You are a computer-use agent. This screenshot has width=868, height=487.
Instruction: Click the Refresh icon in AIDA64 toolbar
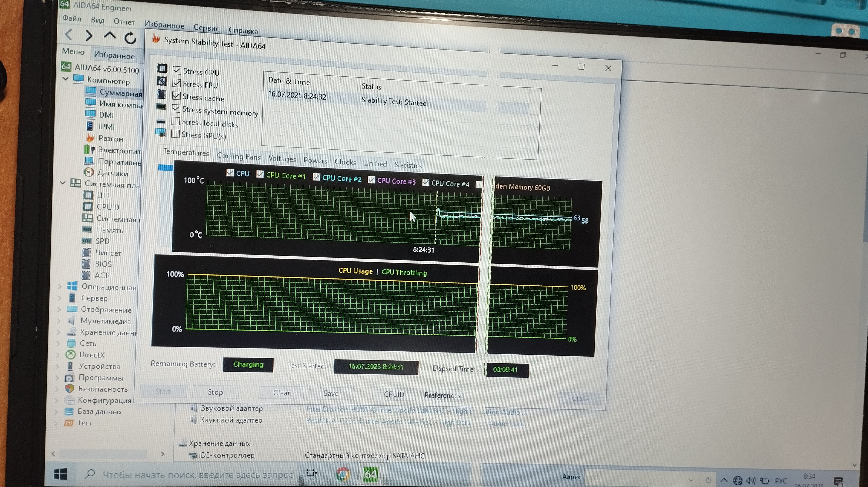(x=130, y=38)
